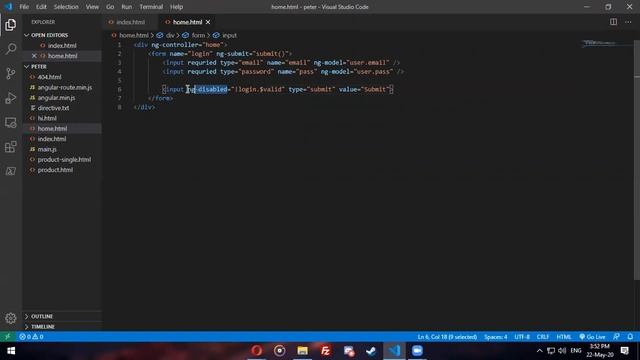This screenshot has width=640, height=360.
Task: Switch to the index.html editor tab
Action: click(x=130, y=22)
